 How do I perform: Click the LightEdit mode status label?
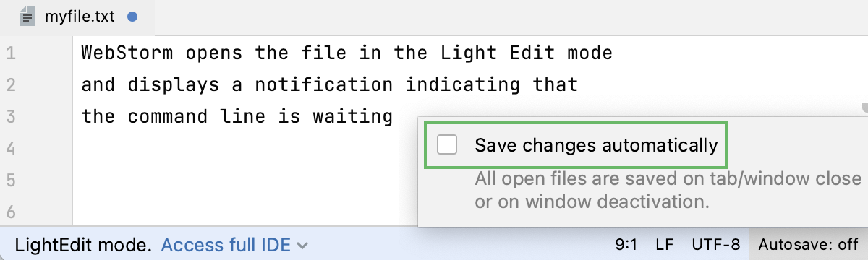click(x=83, y=246)
